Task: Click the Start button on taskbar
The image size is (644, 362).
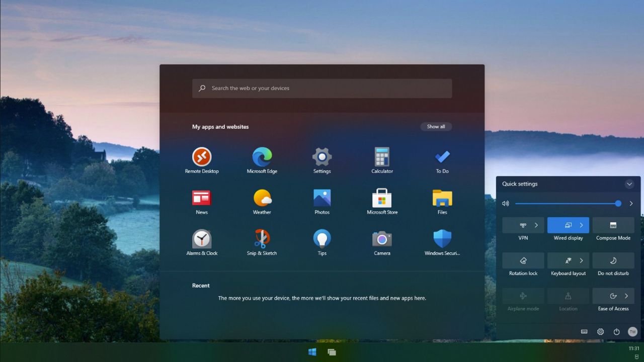Action: pyautogui.click(x=312, y=352)
